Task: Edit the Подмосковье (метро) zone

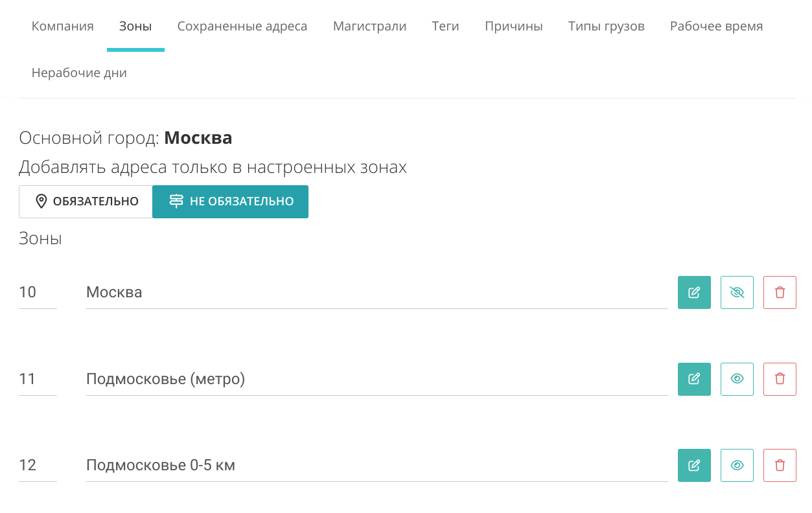Action: click(x=694, y=379)
